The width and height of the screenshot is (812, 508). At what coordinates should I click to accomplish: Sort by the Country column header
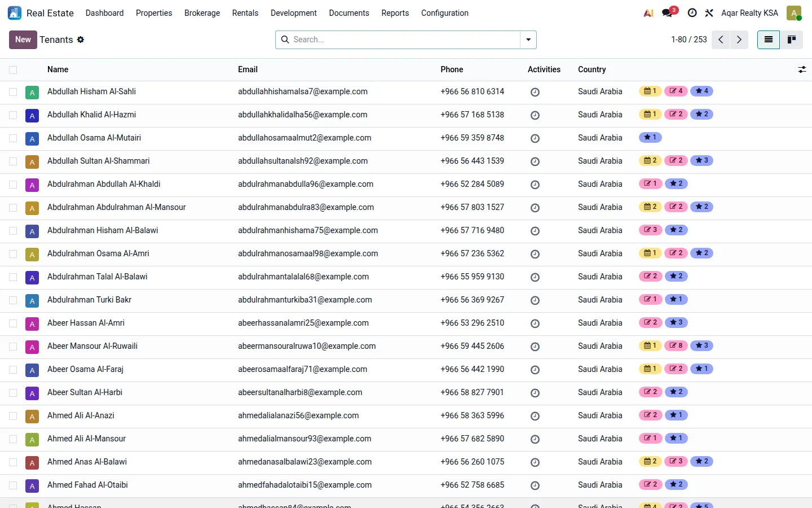pyautogui.click(x=592, y=69)
